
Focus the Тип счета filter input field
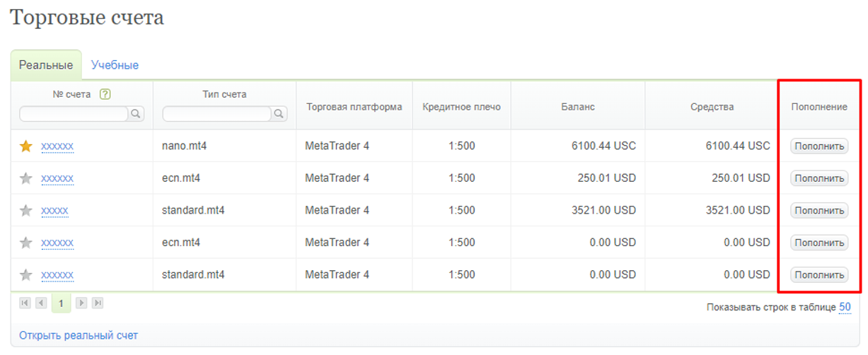[217, 114]
